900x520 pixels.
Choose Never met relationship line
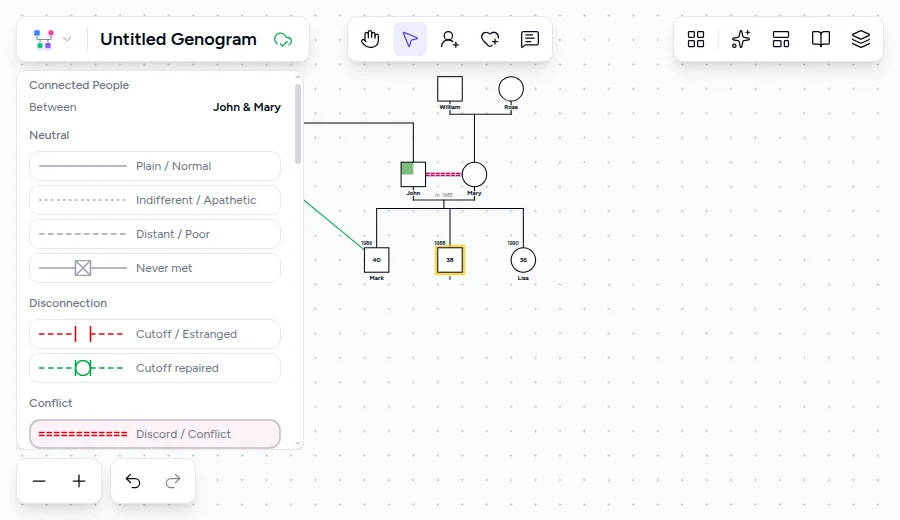click(x=155, y=268)
